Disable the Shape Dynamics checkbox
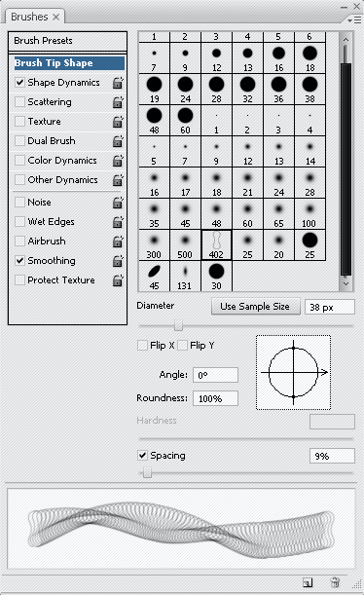This screenshot has width=364, height=595. (19, 83)
